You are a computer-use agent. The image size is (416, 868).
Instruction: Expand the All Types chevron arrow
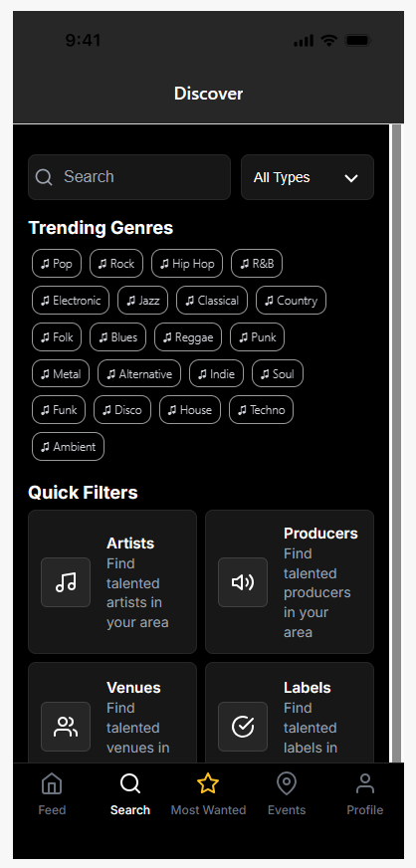[351, 178]
